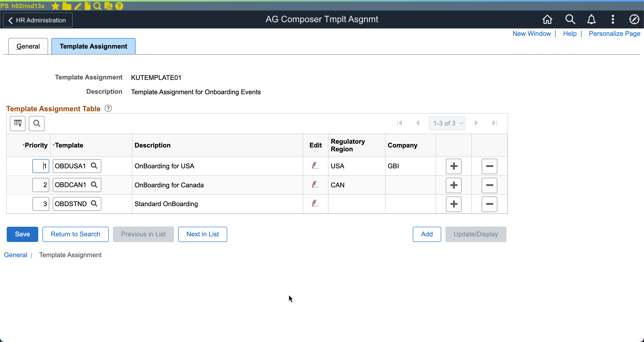Click the Save button
This screenshot has height=342, width=644.
pos(22,234)
